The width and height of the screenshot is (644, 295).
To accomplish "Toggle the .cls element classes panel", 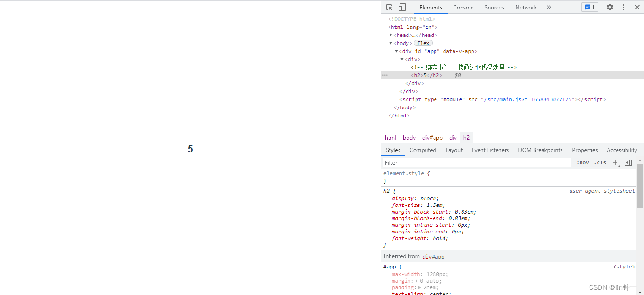I will 600,162.
